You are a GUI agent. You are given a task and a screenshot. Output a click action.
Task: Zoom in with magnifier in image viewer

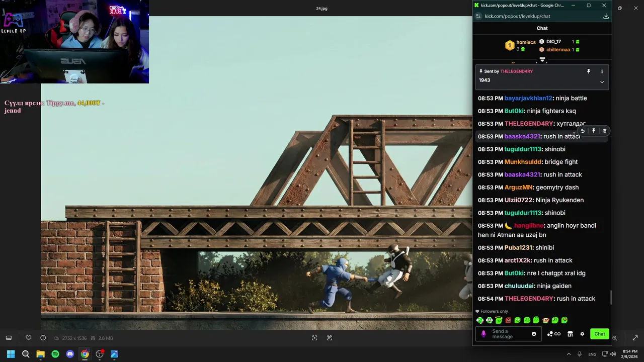(615, 338)
